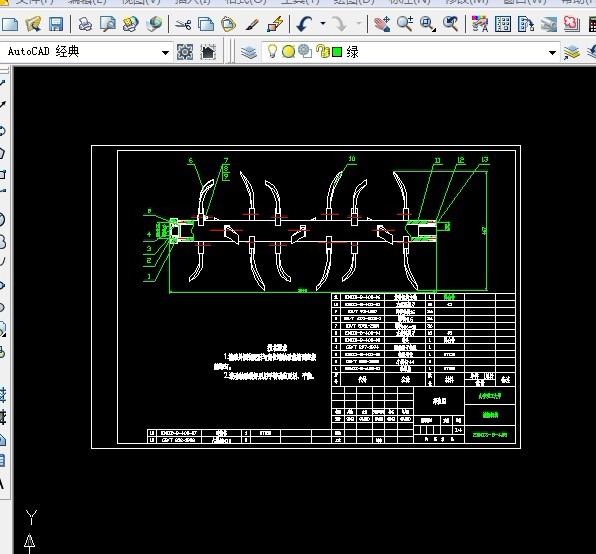
Task: Open Sheet Set Manager icon
Action: [x=549, y=24]
